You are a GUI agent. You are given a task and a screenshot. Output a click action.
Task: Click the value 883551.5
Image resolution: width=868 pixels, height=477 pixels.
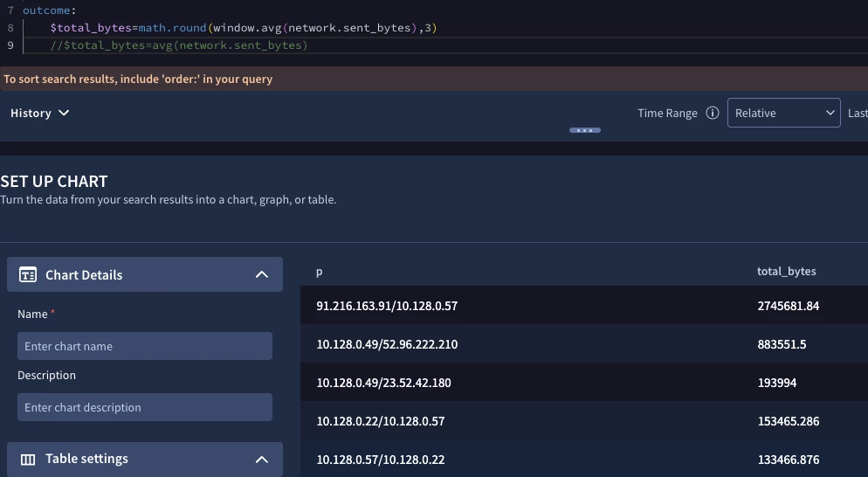pos(782,344)
